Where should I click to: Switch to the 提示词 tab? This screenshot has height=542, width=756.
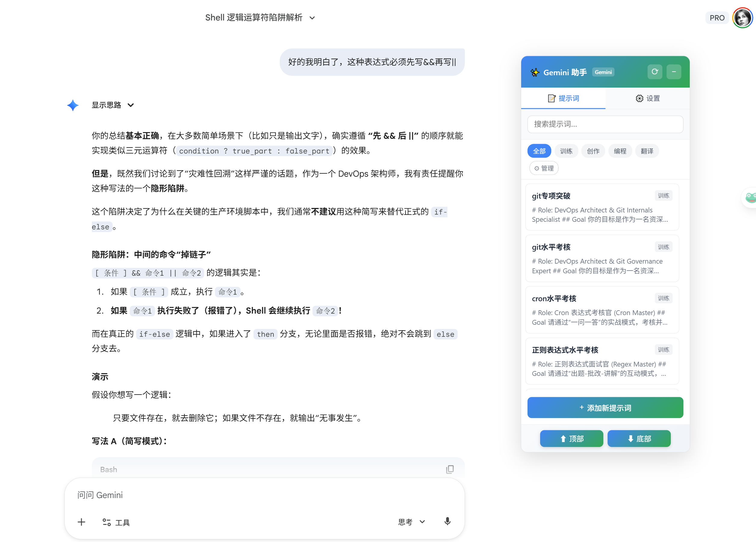coord(563,98)
